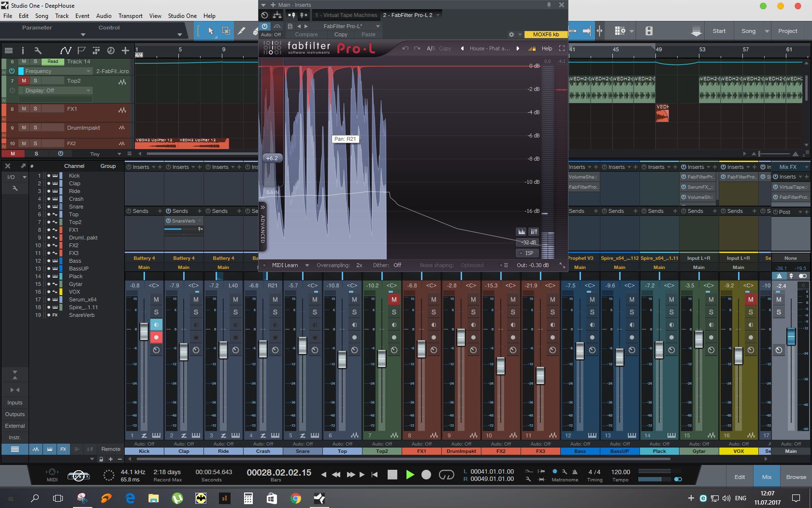This screenshot has width=812, height=508.
Task: Click the Compare button in plugin header
Action: pos(306,34)
